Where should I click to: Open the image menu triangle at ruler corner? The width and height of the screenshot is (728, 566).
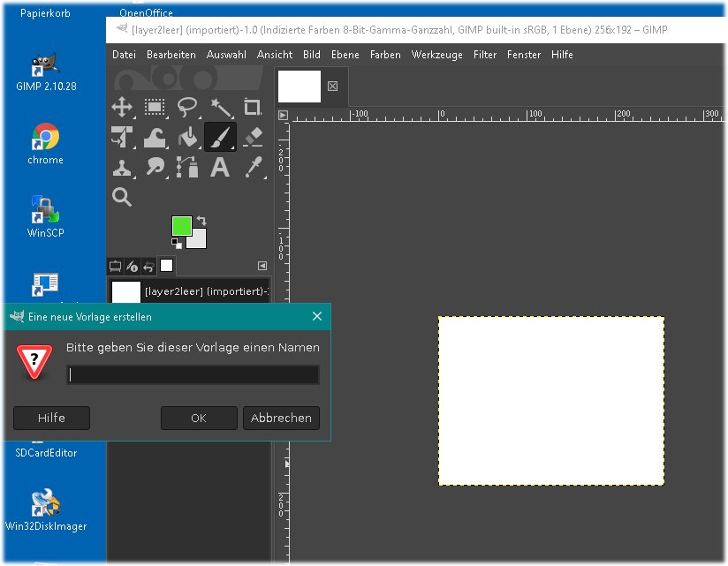click(x=283, y=115)
